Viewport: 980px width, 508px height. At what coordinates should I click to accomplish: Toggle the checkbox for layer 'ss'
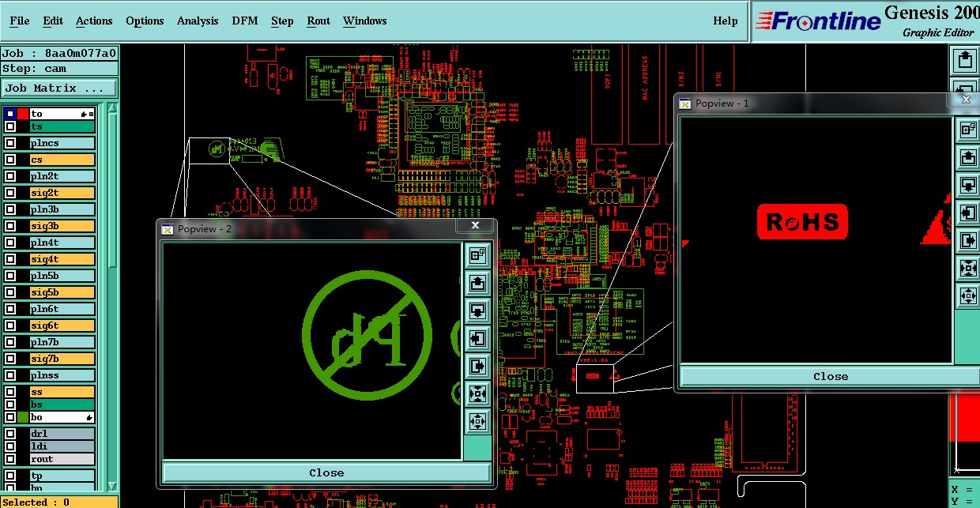click(x=10, y=392)
